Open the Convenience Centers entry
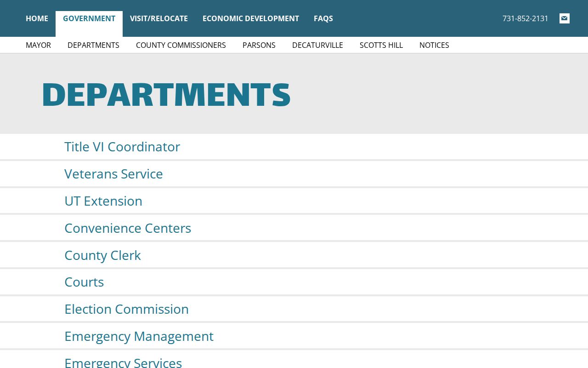Image resolution: width=588 pixels, height=368 pixels. tap(294, 228)
